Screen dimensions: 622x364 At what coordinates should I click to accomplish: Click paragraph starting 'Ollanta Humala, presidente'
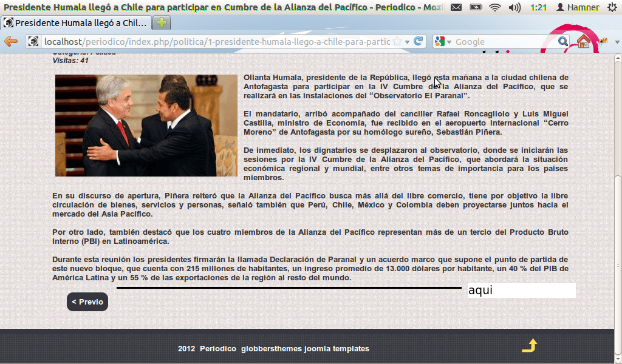coord(406,86)
